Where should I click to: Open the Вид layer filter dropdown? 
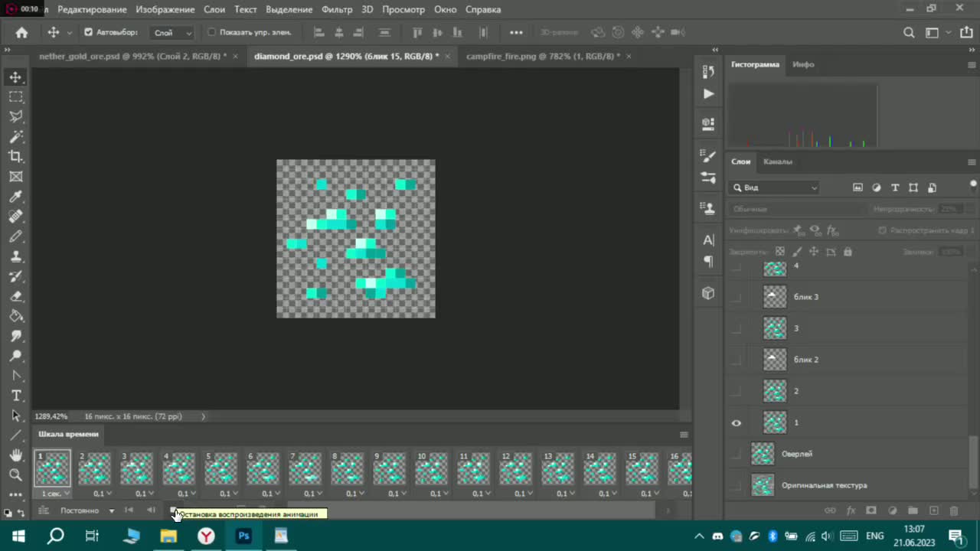(x=775, y=187)
